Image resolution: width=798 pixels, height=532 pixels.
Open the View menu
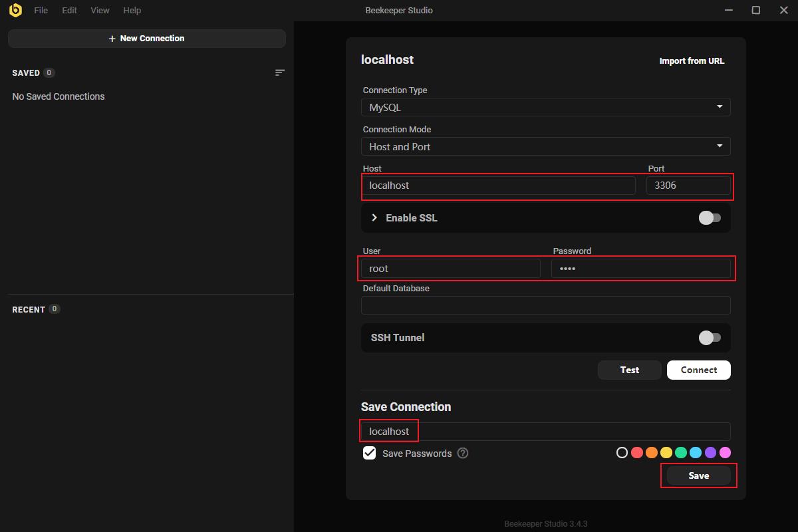100,10
